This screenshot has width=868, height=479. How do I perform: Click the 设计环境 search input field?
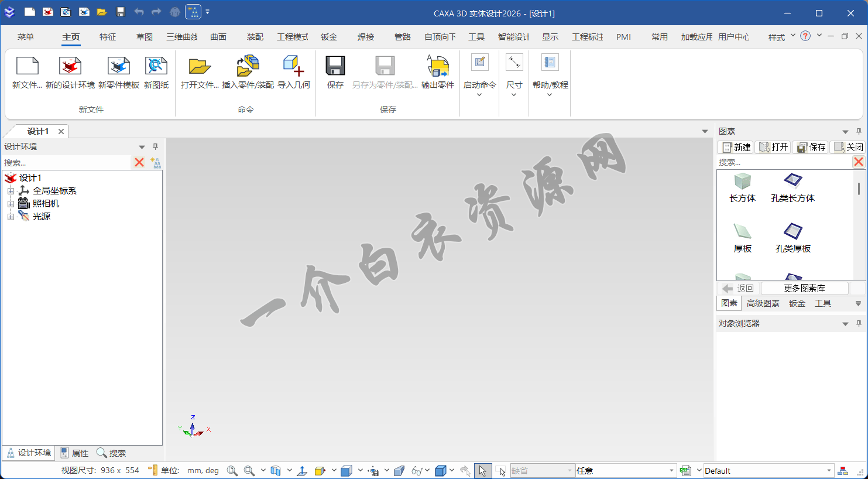pos(66,163)
